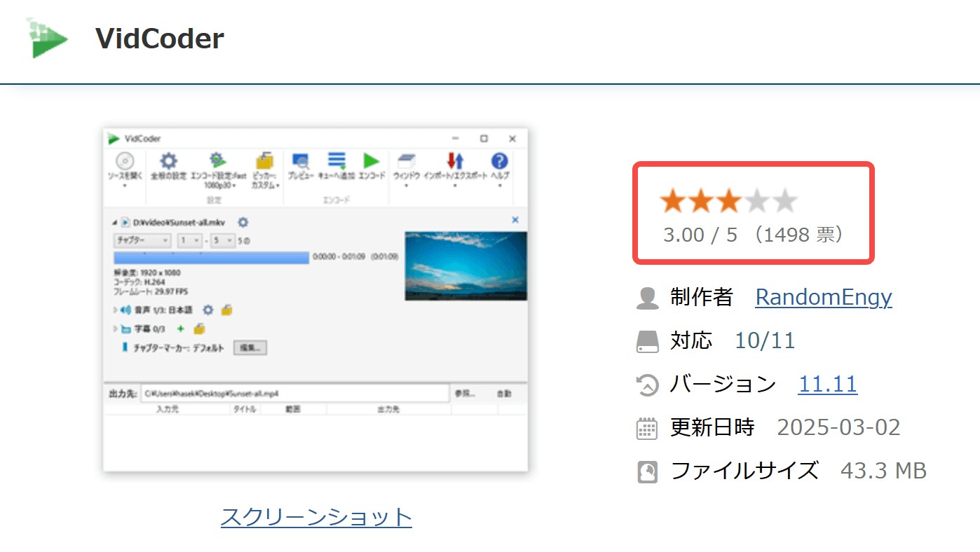Viewport: 980px width, 552px height.
Task: Open the RandomEngy author link
Action: pyautogui.click(x=824, y=297)
